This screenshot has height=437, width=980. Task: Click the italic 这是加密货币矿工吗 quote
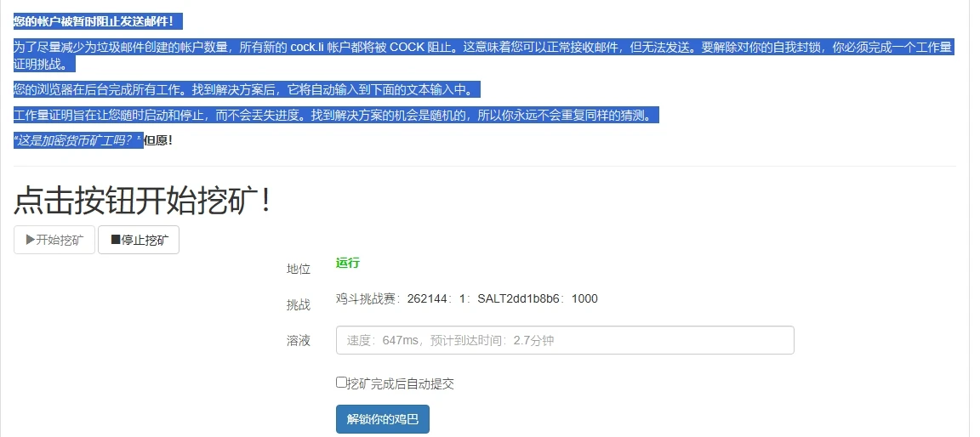77,140
